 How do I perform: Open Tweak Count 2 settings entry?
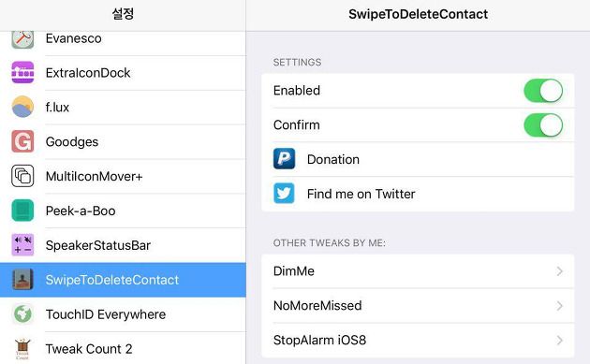(123, 349)
